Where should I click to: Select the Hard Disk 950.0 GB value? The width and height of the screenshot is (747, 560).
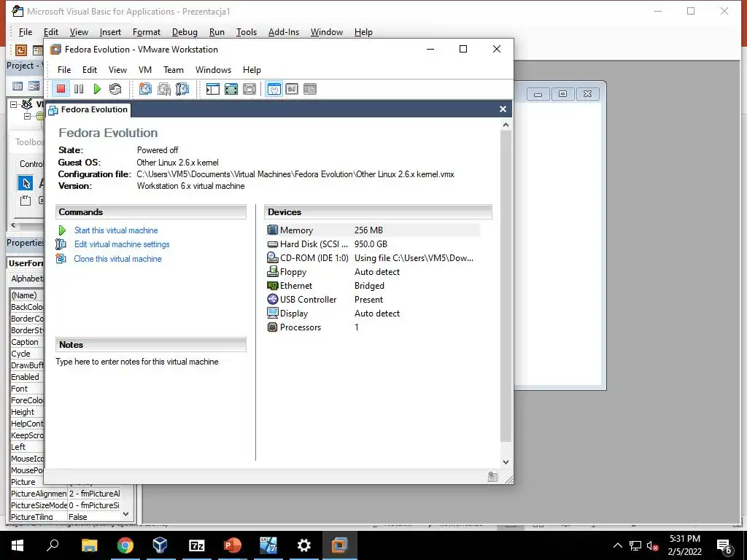click(371, 244)
